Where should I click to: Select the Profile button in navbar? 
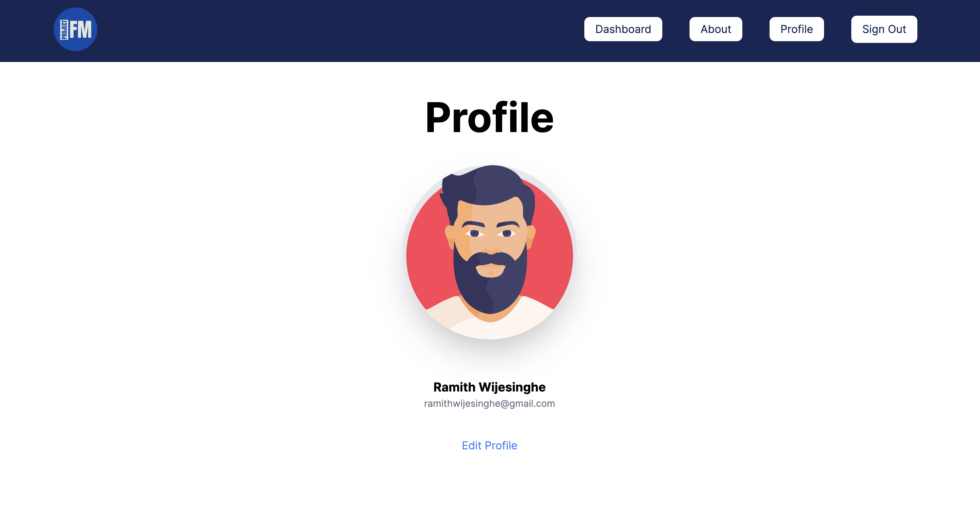click(796, 29)
